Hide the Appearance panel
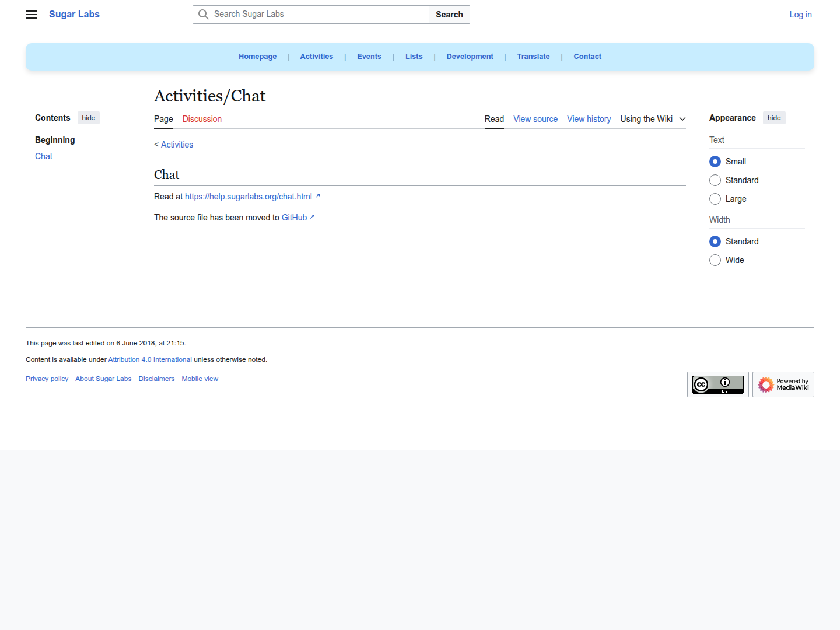The image size is (840, 630). coord(774,118)
